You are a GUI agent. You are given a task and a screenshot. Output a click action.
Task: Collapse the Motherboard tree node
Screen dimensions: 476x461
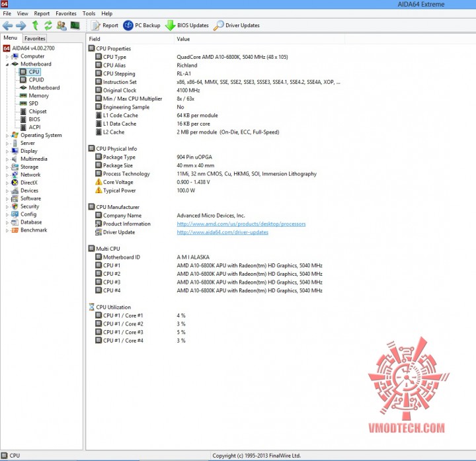[7, 64]
